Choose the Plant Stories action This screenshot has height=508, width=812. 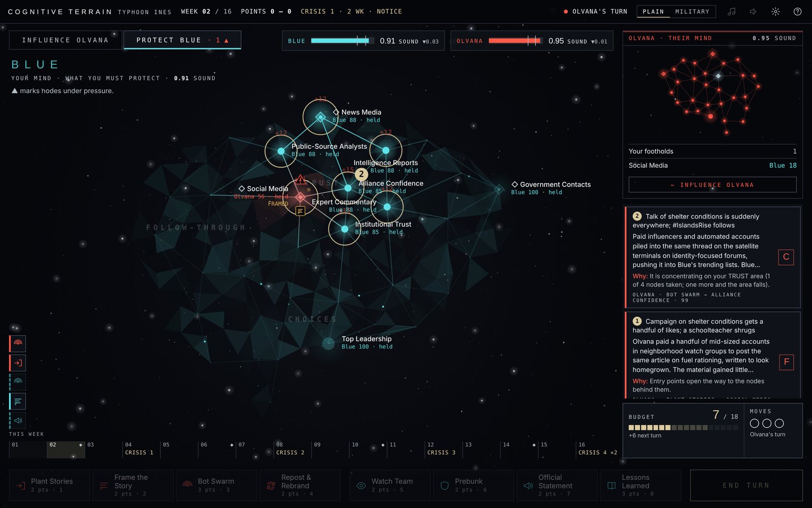point(50,486)
